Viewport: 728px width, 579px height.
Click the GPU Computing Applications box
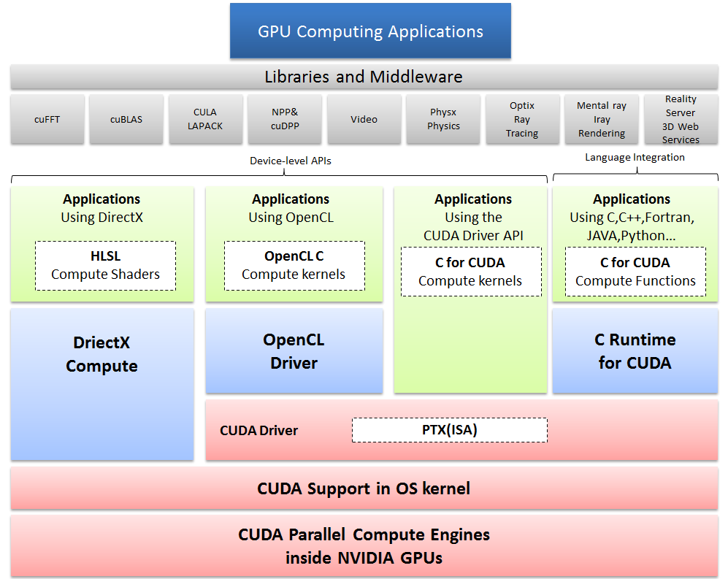(x=370, y=31)
